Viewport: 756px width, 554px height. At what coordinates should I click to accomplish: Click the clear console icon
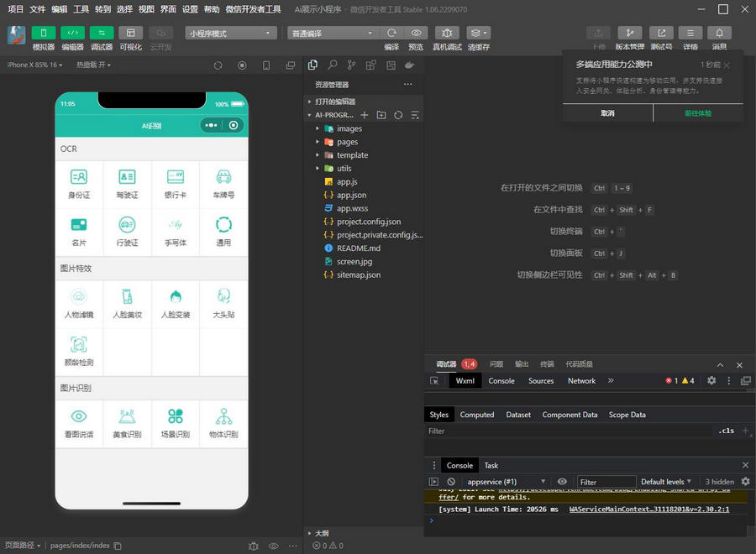pyautogui.click(x=451, y=482)
